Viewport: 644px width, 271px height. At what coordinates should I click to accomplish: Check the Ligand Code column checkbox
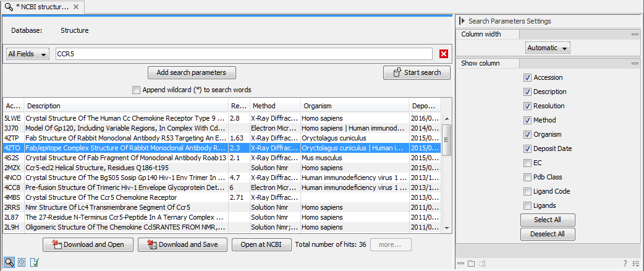point(527,191)
